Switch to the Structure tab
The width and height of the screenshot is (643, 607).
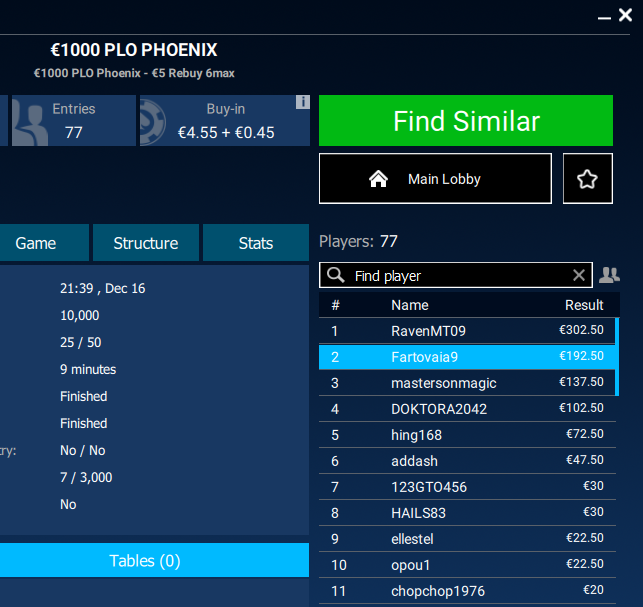point(146,243)
